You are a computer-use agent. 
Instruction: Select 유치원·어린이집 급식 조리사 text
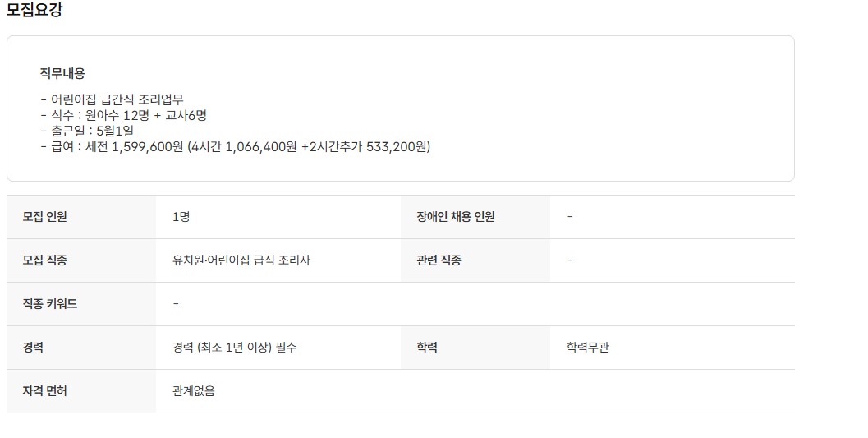241,260
